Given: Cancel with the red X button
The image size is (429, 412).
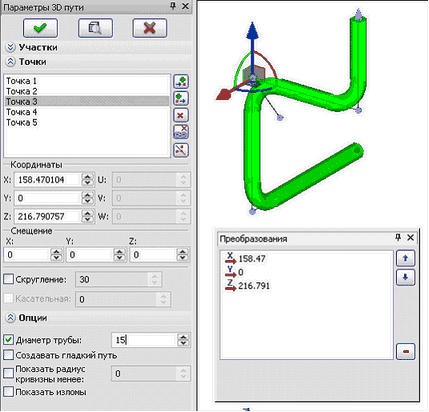Looking at the screenshot, I should (150, 28).
